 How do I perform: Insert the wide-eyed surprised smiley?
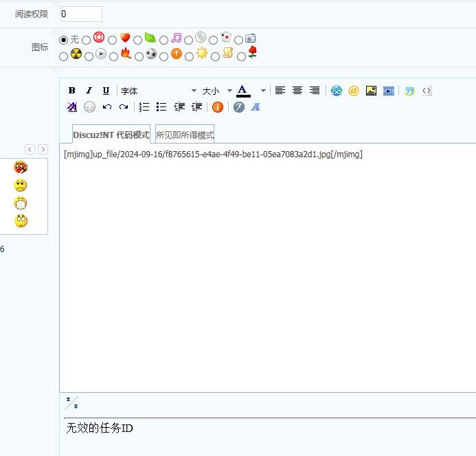click(21, 220)
